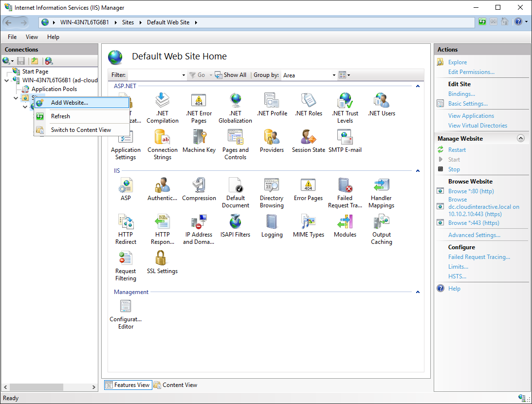Open .NET Globalization feature
This screenshot has height=404, width=532.
pos(235,108)
